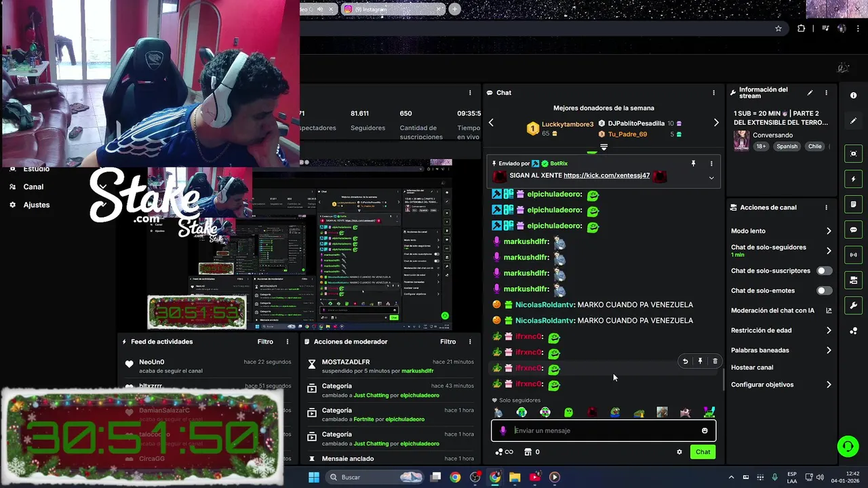Viewport: 868px width, 488px height.
Task: Open taskbar volume speaker icon
Action: point(819,477)
